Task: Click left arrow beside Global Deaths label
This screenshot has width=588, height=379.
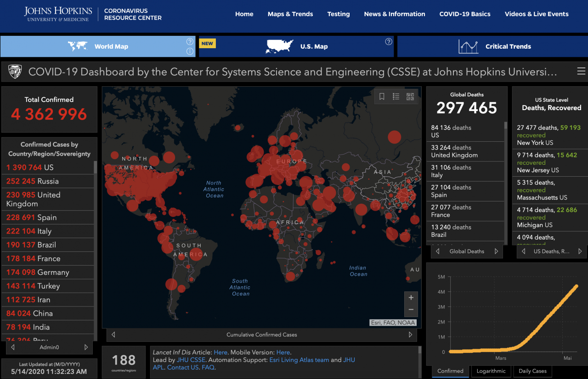Action: 438,251
